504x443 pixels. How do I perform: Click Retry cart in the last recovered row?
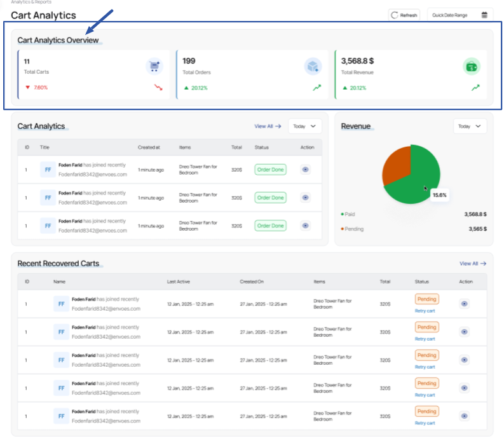point(425,423)
